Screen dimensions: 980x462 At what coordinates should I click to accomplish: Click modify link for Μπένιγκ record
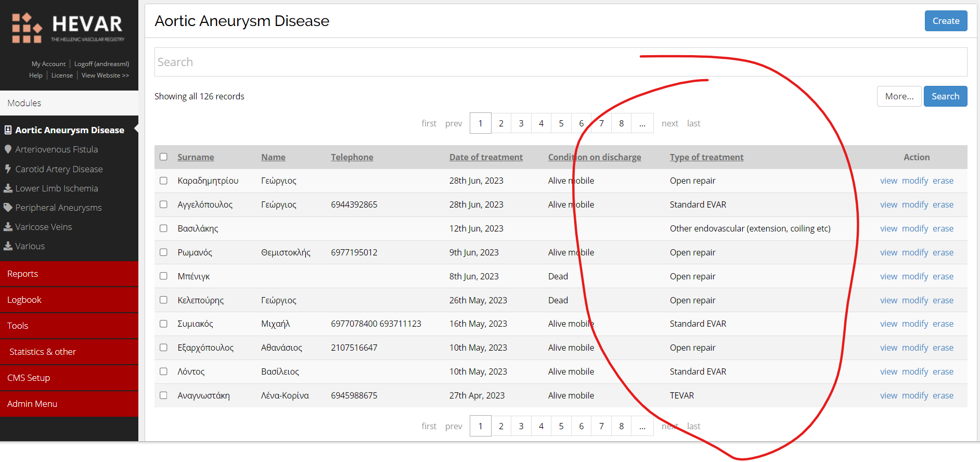tap(914, 276)
